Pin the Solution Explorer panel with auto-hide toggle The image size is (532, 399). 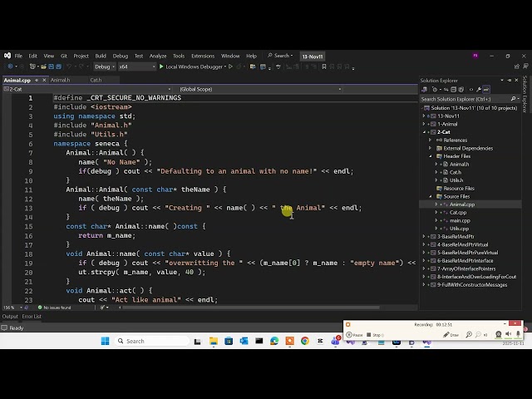[x=510, y=81]
